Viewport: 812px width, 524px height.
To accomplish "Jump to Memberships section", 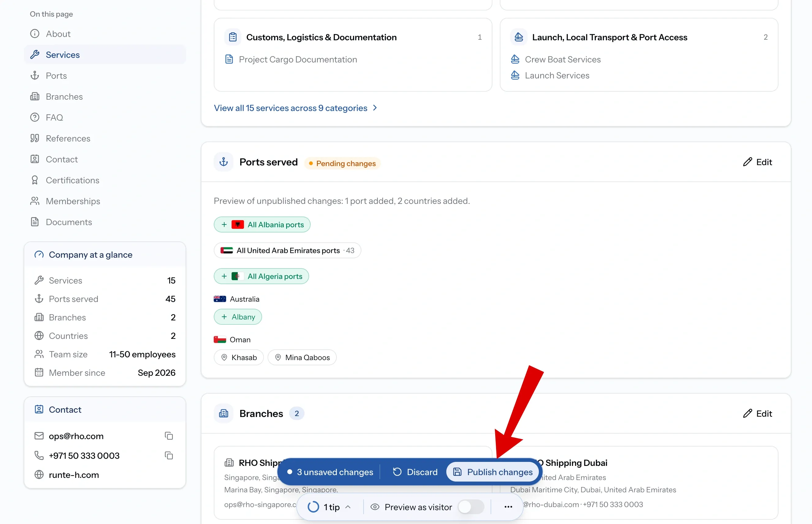I will tap(105, 201).
